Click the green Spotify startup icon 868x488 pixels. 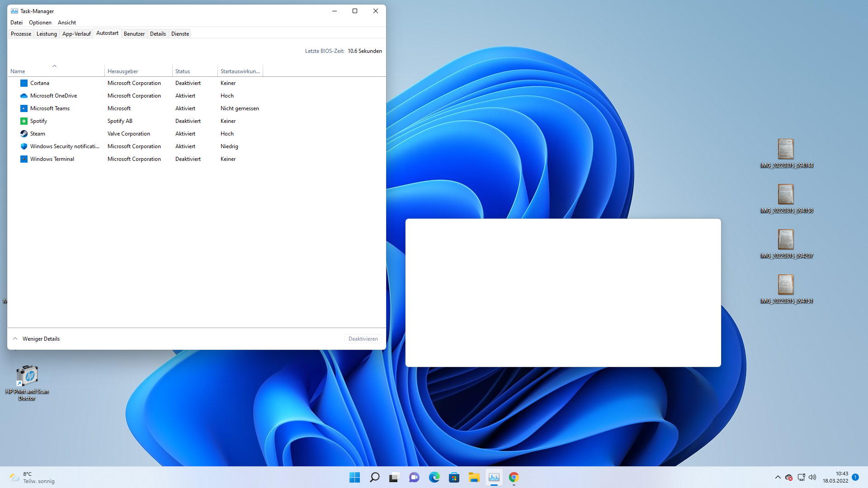pyautogui.click(x=24, y=121)
